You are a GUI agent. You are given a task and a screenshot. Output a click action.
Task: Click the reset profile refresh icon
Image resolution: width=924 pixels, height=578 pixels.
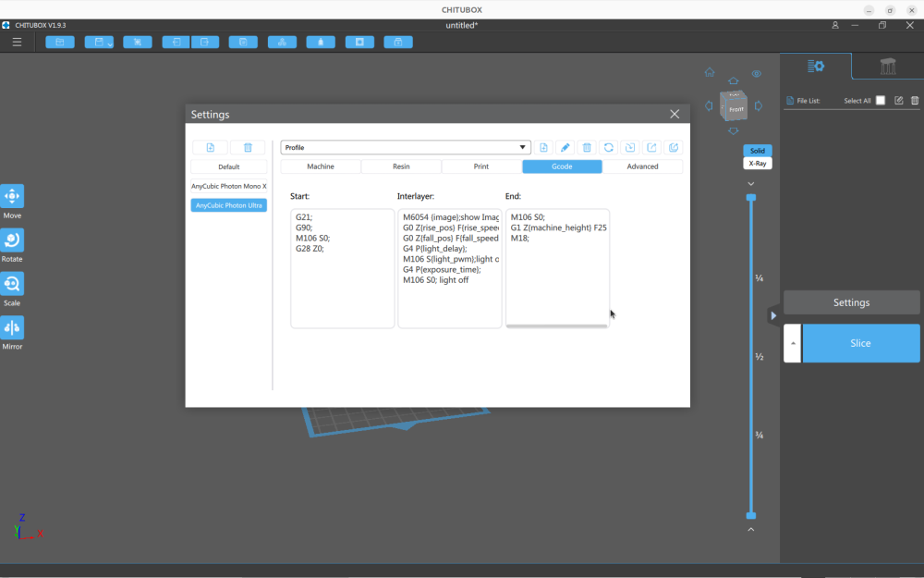(x=609, y=147)
